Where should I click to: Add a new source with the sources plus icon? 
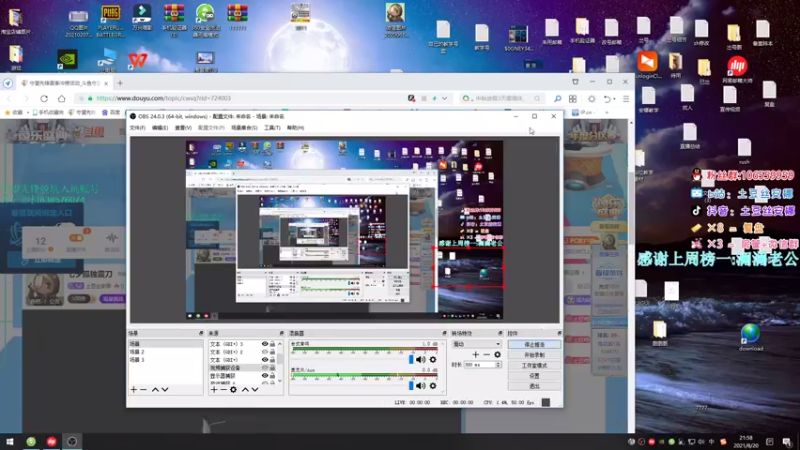click(214, 390)
